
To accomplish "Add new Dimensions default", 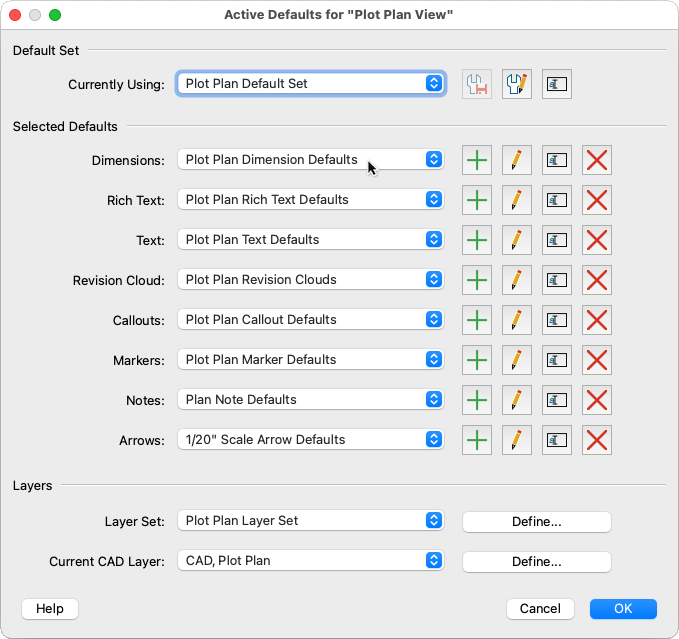I will 477,160.
